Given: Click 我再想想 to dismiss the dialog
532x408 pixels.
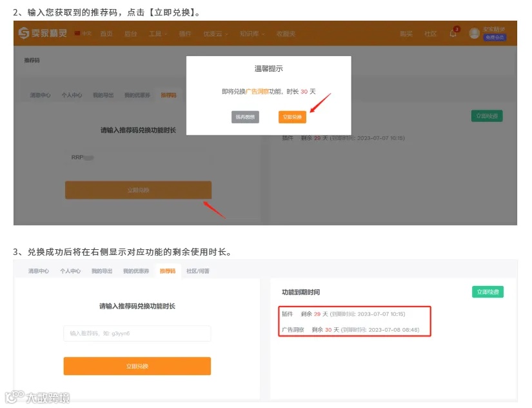Looking at the screenshot, I should 245,117.
